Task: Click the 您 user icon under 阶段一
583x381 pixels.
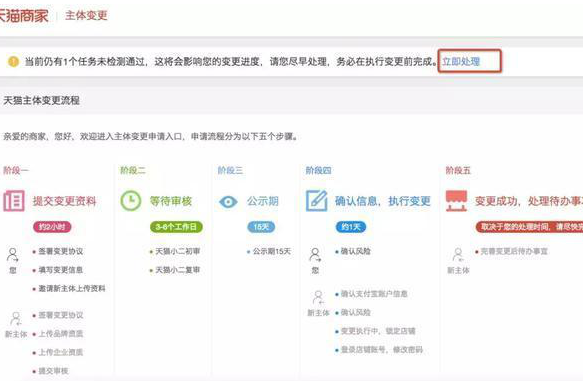Action: (13, 255)
